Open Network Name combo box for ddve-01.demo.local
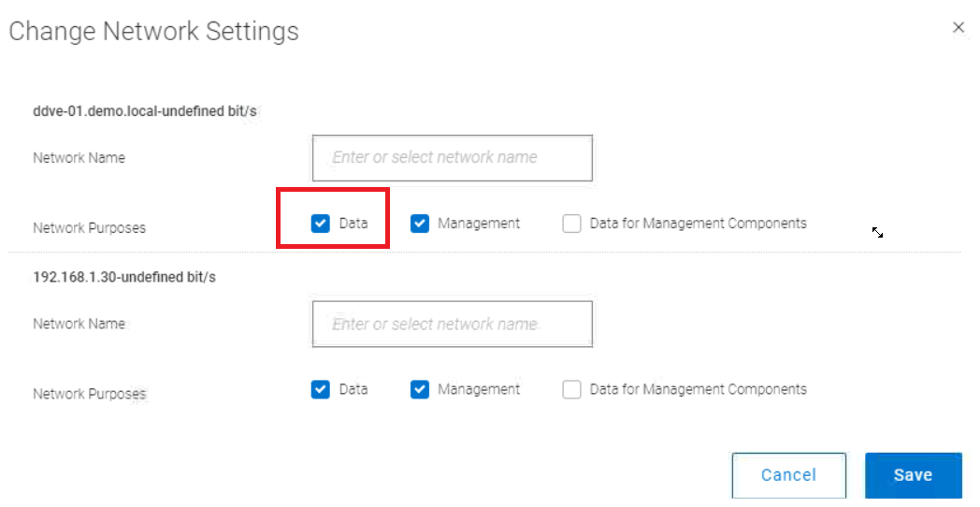 coord(452,158)
